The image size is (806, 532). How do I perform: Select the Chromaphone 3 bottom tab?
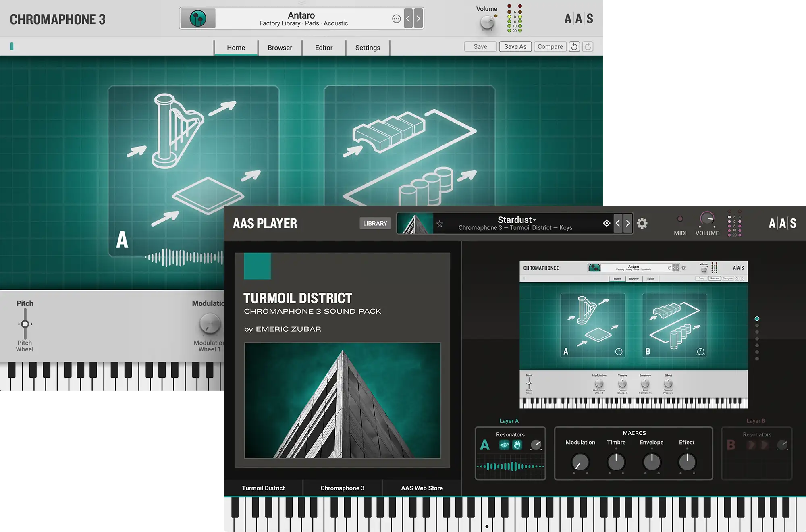click(343, 488)
